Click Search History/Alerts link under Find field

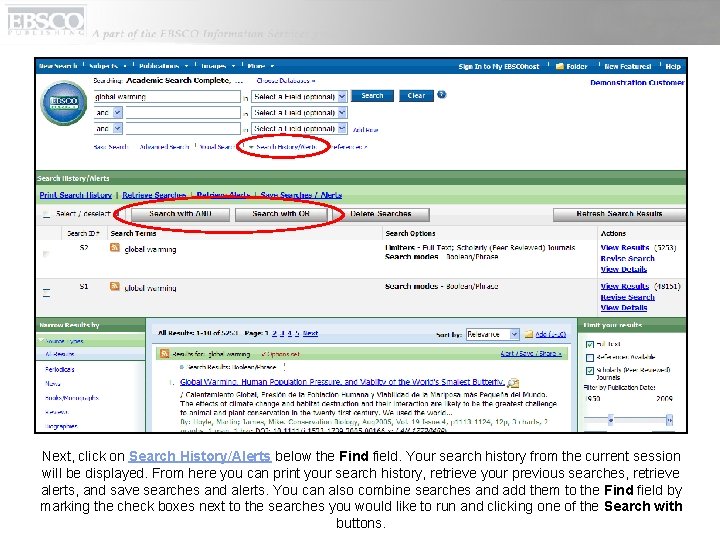click(286, 147)
